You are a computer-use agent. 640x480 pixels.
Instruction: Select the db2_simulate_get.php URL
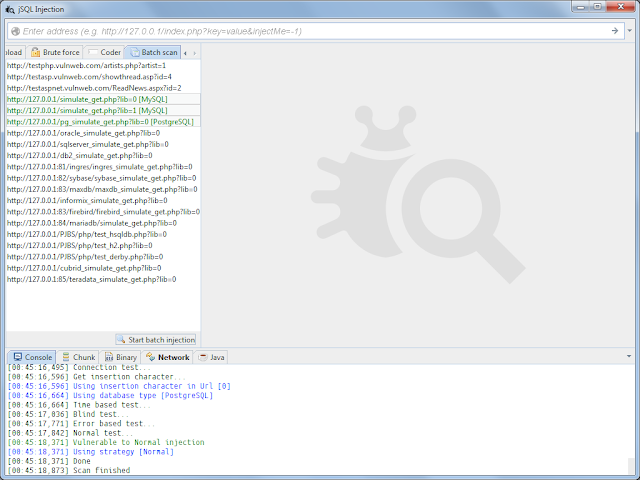[x=103, y=156]
